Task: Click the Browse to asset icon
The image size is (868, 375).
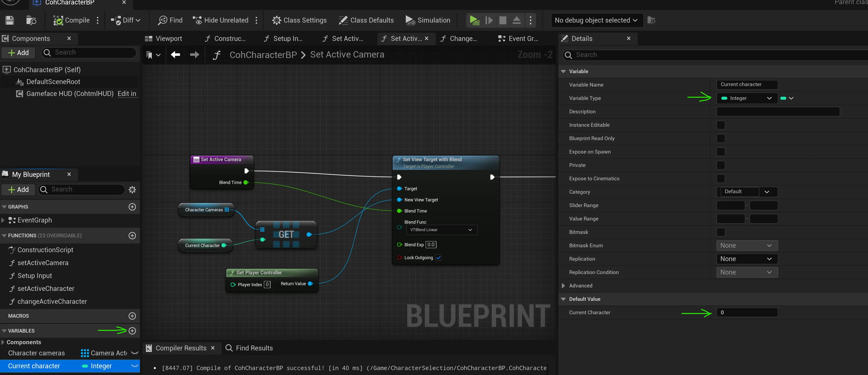Action: 31,20
